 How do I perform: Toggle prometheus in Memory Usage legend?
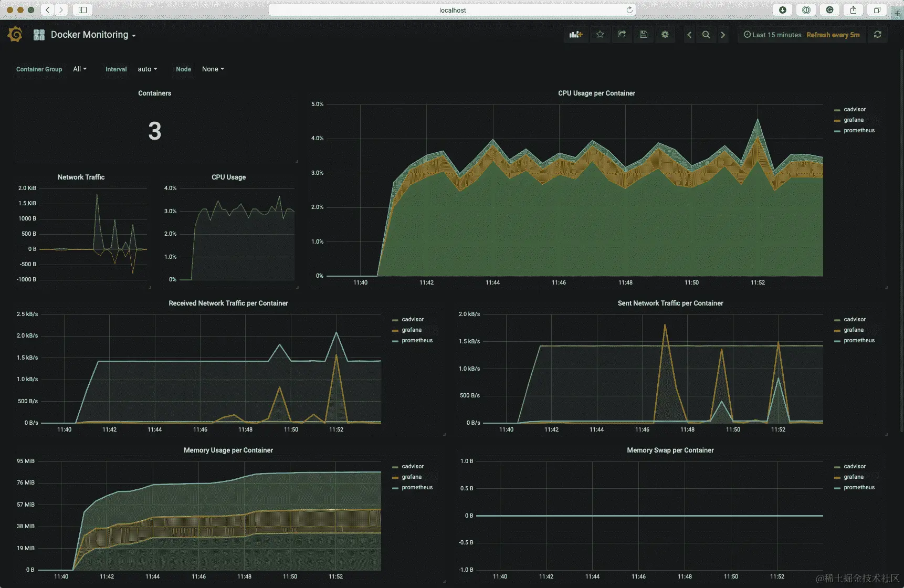point(417,487)
